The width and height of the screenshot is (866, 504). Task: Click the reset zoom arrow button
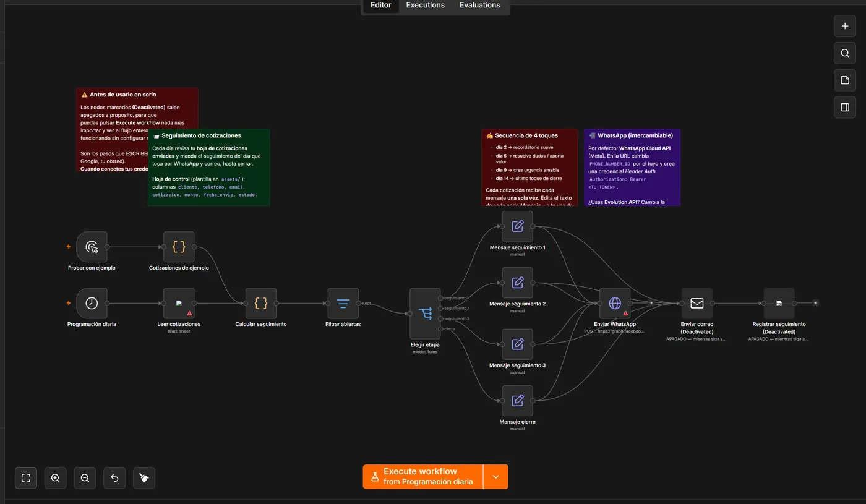pyautogui.click(x=114, y=478)
